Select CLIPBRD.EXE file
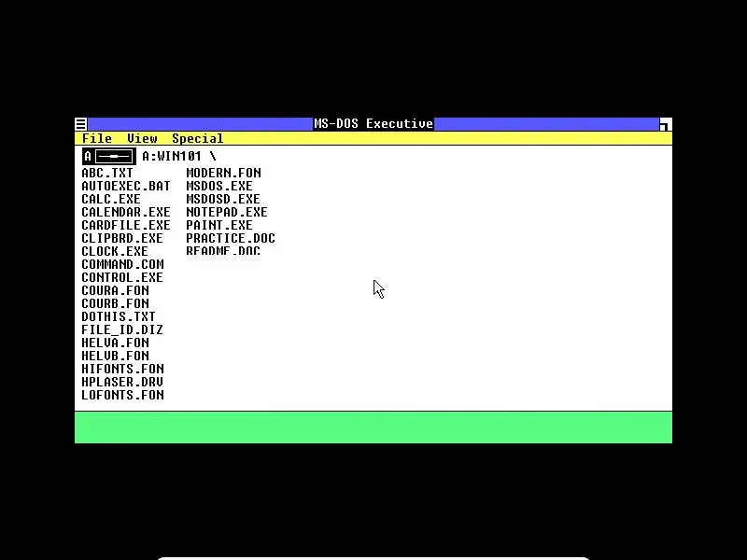This screenshot has width=747, height=560. coord(122,238)
